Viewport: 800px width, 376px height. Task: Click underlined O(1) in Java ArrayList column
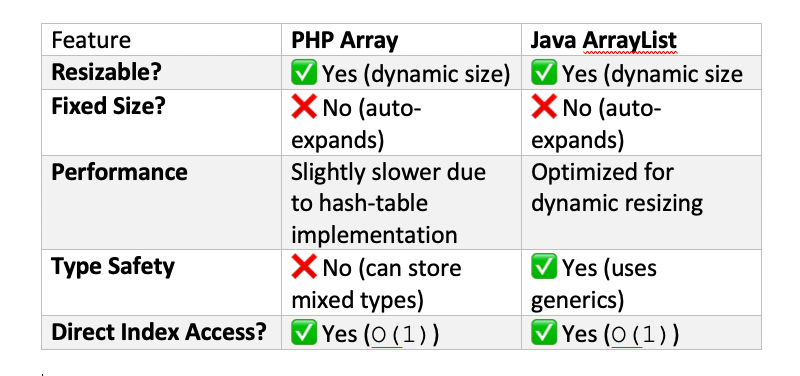(642, 335)
